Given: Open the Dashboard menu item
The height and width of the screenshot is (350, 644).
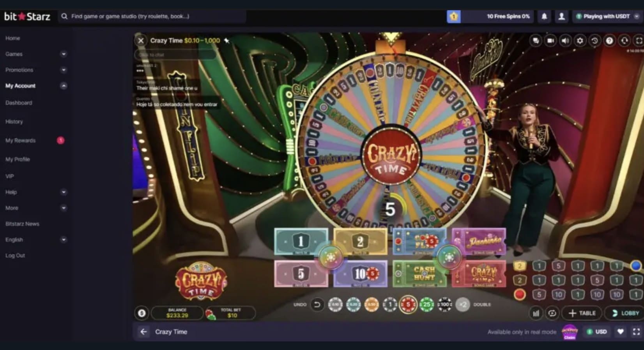Looking at the screenshot, I should click(19, 103).
